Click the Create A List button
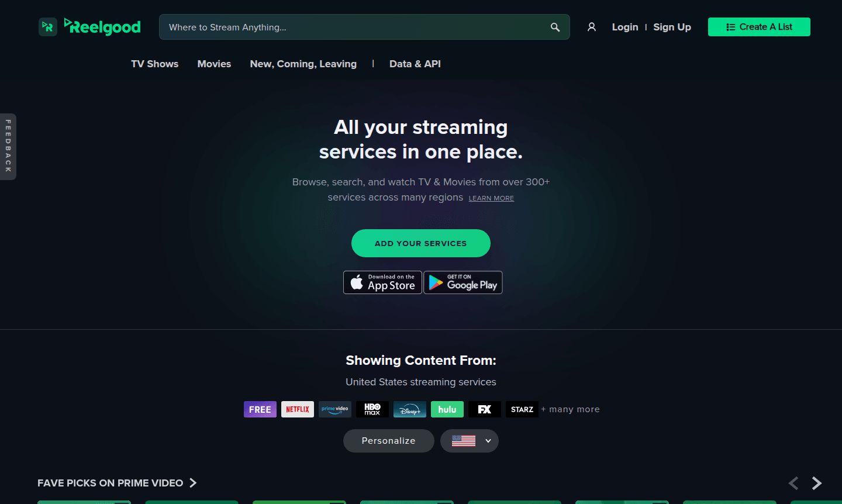Image resolution: width=842 pixels, height=504 pixels. (x=759, y=27)
